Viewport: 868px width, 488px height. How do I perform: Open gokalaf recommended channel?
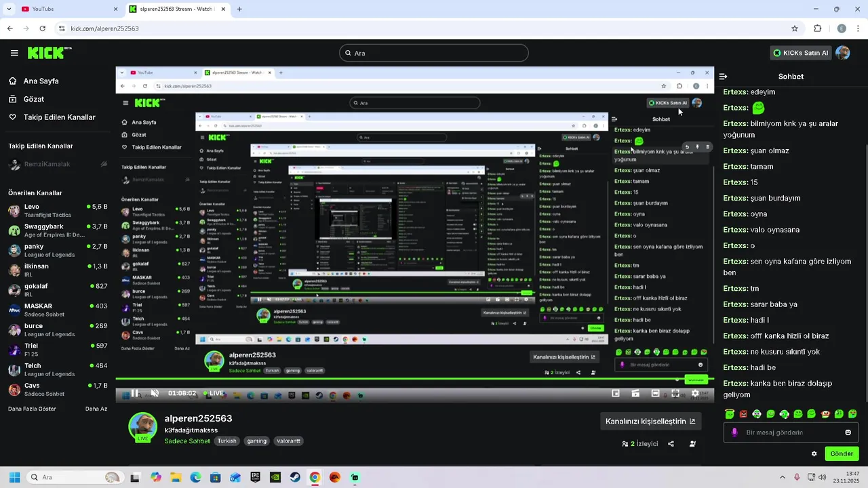[58, 290]
